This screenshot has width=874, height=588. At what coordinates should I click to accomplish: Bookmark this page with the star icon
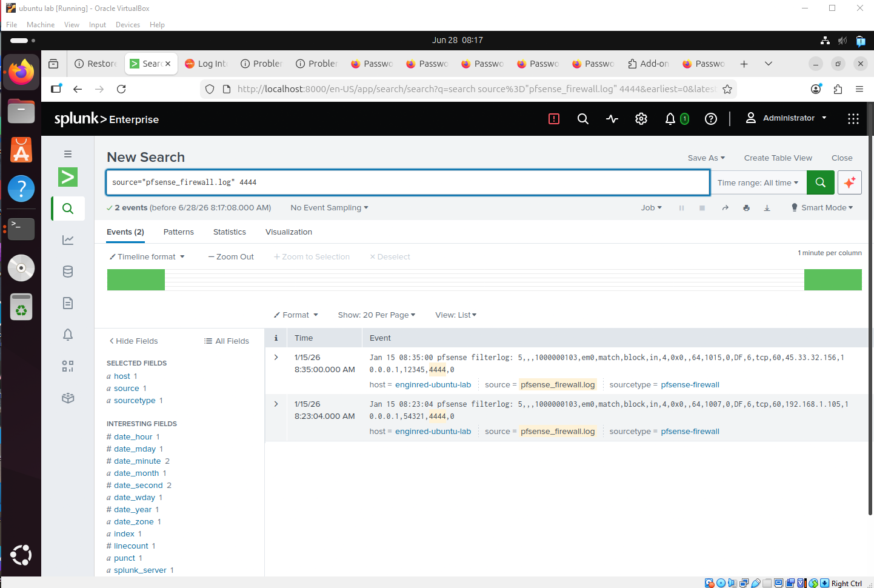coord(727,89)
